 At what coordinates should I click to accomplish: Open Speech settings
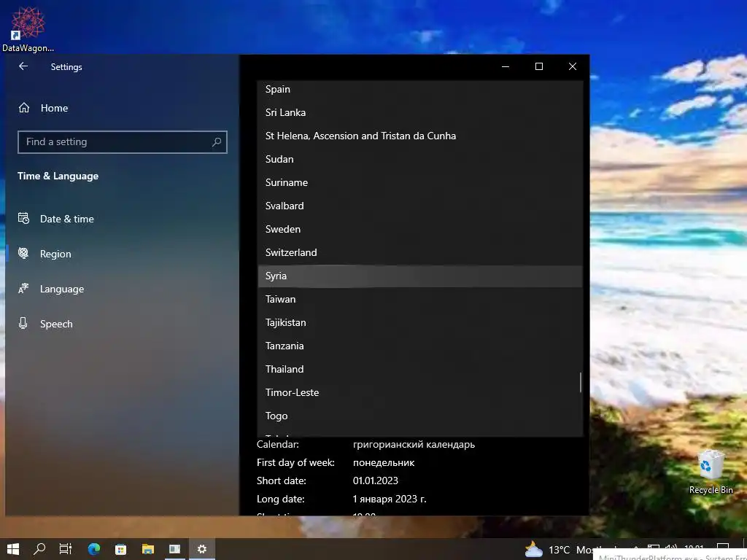click(x=56, y=324)
